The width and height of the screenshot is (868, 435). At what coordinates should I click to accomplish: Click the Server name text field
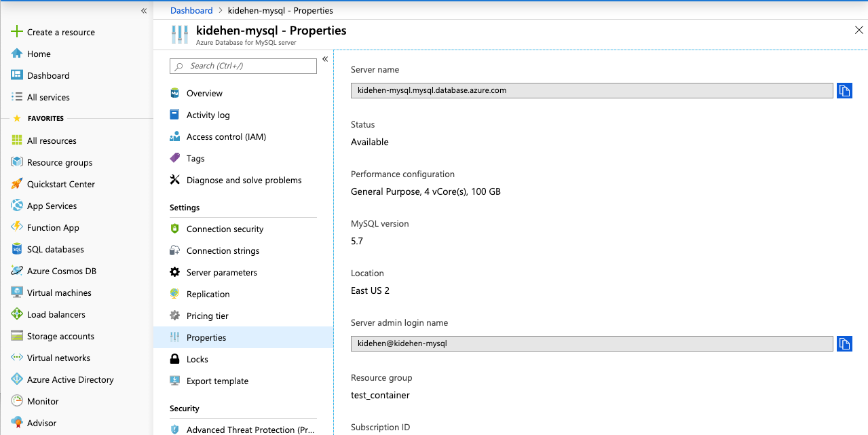592,90
